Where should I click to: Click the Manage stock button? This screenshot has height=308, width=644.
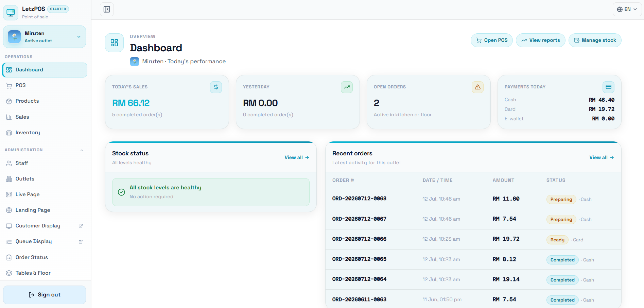(x=595, y=40)
